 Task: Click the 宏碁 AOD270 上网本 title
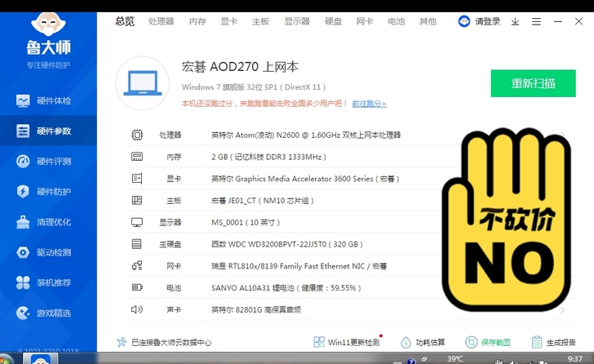pos(240,67)
